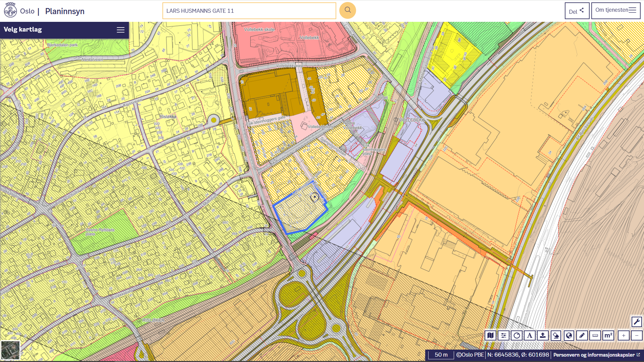Select the m² area measurement tool

click(608, 335)
